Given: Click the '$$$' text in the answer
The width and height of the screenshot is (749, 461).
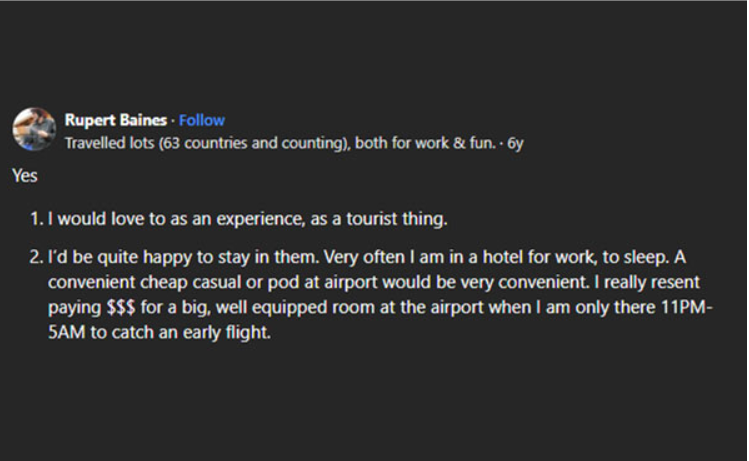Looking at the screenshot, I should [121, 307].
